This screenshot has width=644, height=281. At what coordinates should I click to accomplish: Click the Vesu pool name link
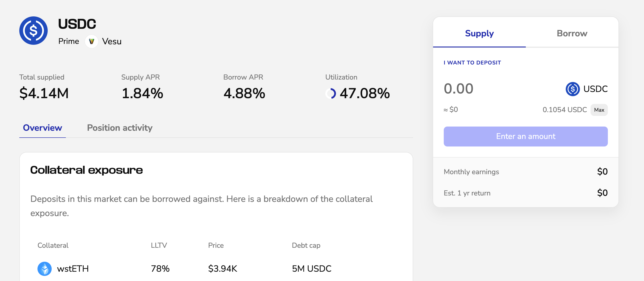[x=112, y=41]
